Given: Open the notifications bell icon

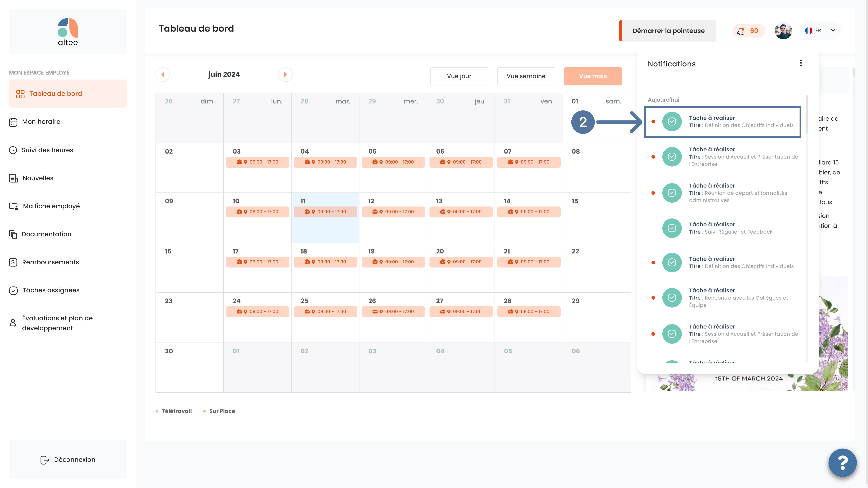Looking at the screenshot, I should click(x=740, y=31).
